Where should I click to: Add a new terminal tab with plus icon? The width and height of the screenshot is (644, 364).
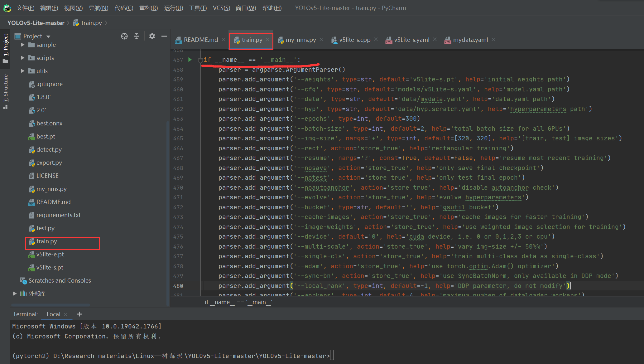tap(79, 314)
